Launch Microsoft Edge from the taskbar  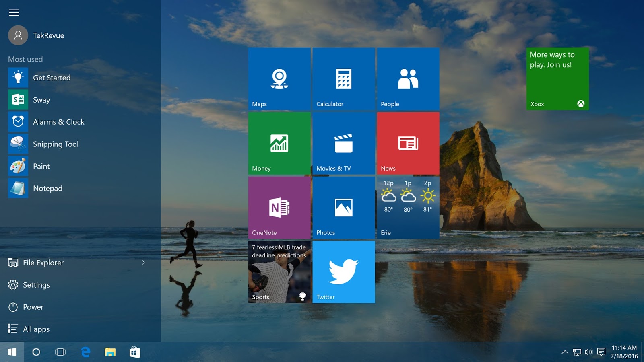point(85,352)
